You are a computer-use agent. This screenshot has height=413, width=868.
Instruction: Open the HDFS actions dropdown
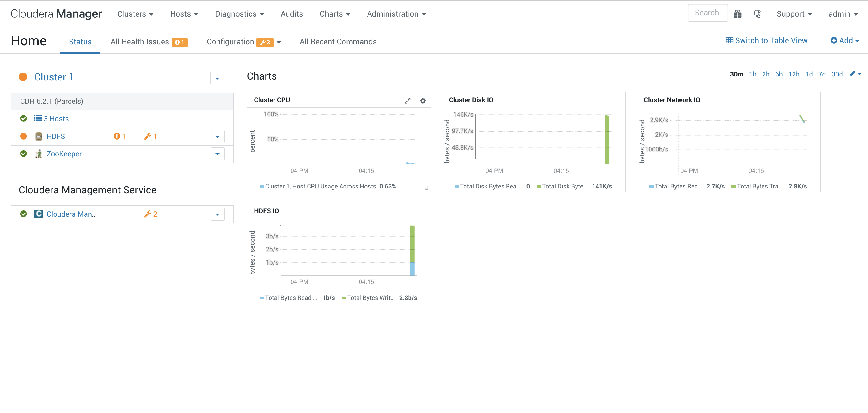[x=217, y=136]
